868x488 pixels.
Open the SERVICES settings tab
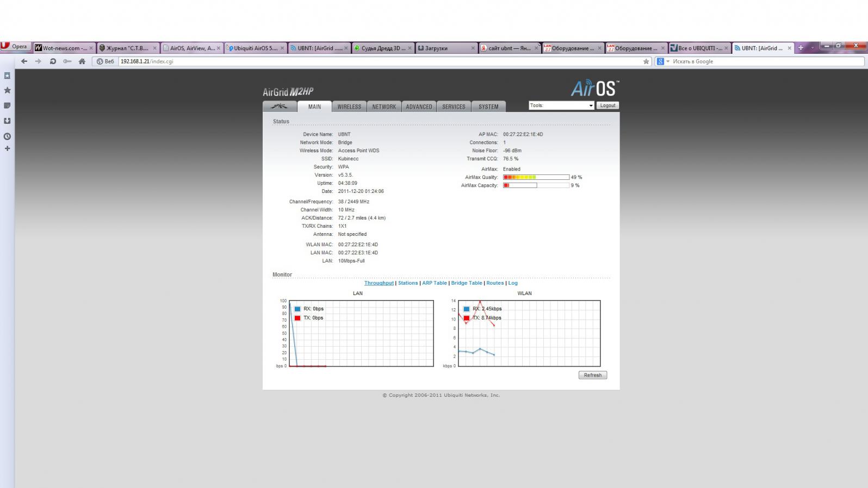click(x=454, y=107)
